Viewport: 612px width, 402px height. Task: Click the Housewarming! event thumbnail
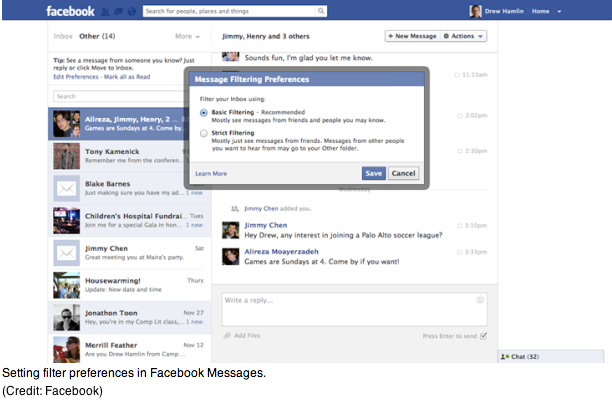point(66,285)
